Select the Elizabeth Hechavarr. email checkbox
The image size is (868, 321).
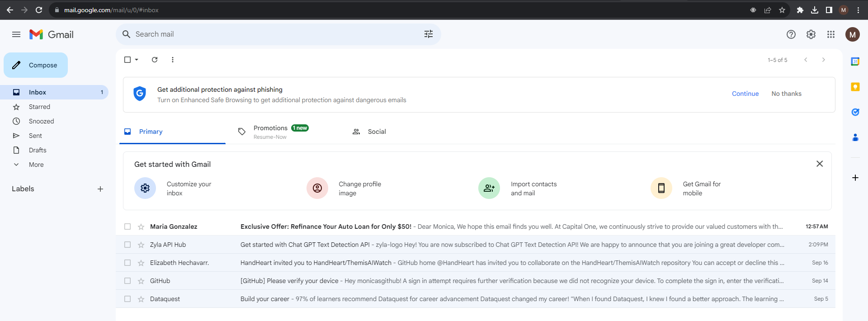coord(127,263)
